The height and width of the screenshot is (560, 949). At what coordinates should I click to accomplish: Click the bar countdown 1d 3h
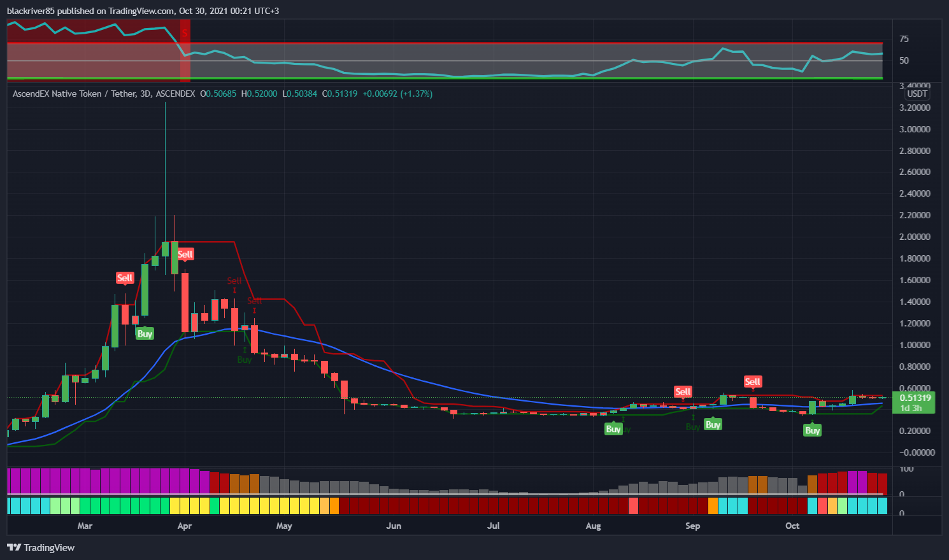[x=911, y=408]
